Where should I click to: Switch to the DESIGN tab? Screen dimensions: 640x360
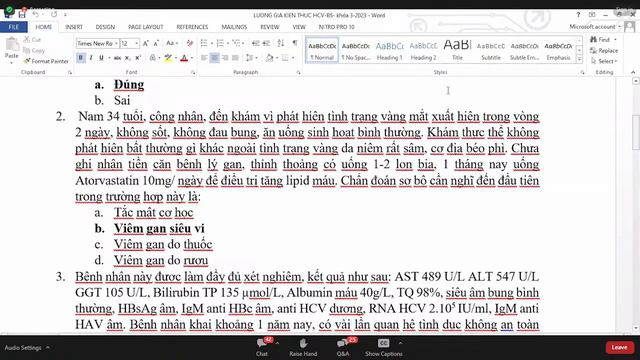105,27
